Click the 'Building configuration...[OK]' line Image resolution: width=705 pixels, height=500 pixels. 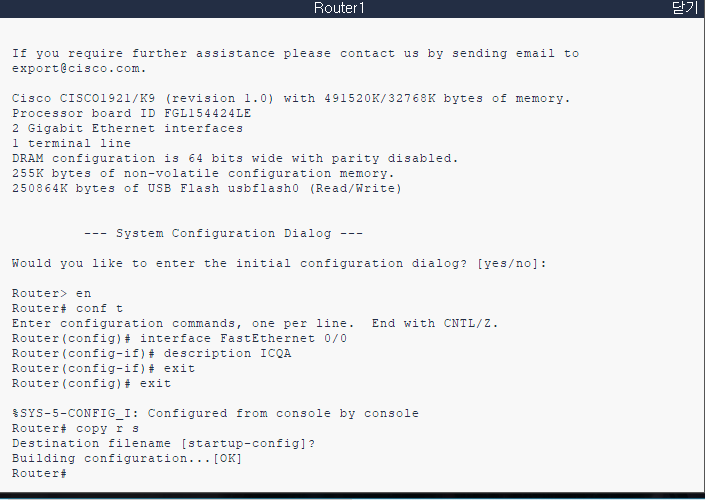pos(127,459)
